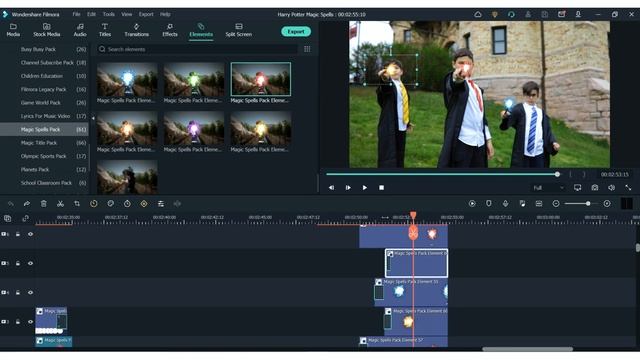Image resolution: width=640 pixels, height=360 pixels.
Task: Open the Edit adjustment sliders tool
Action: [161, 204]
